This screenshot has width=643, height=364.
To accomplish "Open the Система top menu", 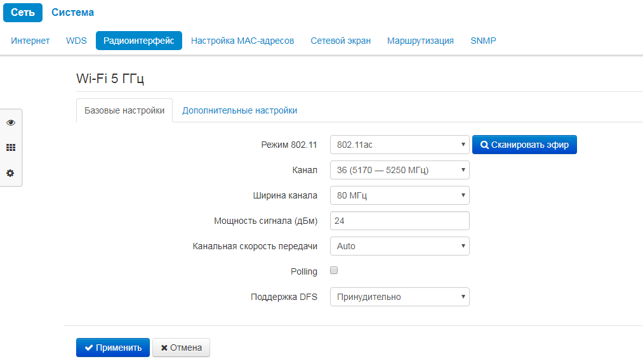I will point(72,13).
